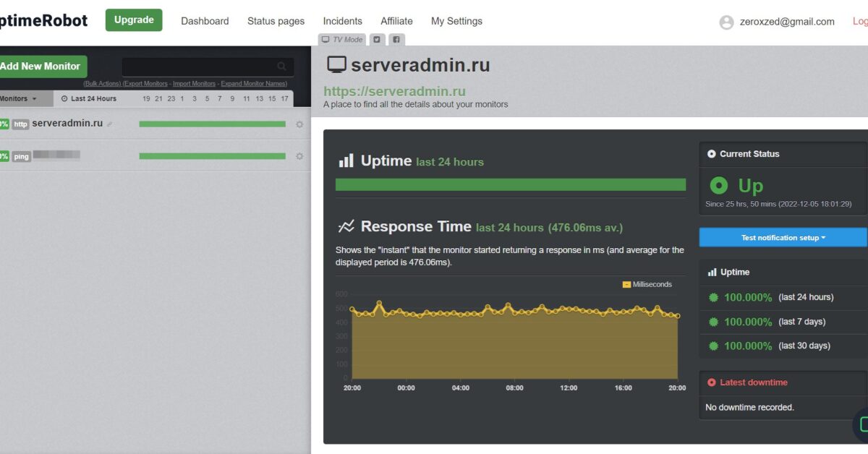This screenshot has height=454, width=868.
Task: Open the Incidents menu item
Action: pyautogui.click(x=342, y=21)
